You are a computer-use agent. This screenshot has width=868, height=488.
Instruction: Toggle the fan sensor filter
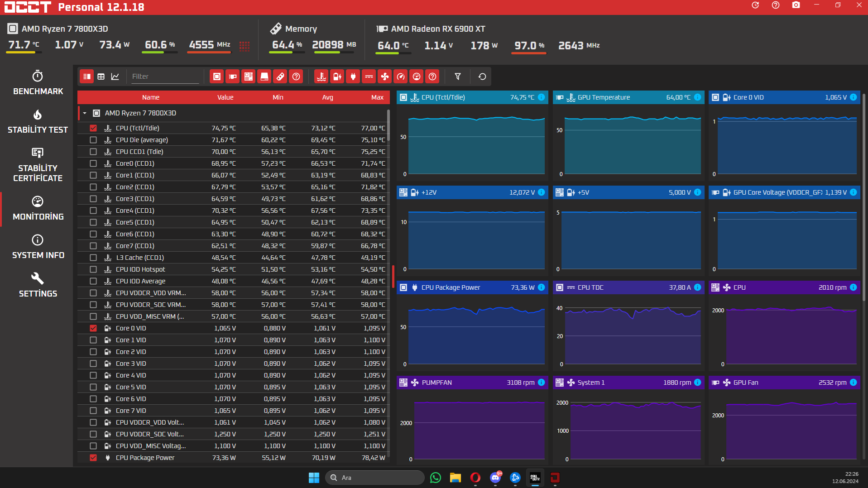coord(385,77)
